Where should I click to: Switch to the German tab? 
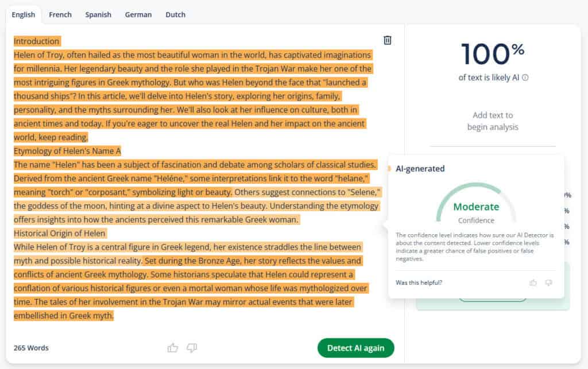click(138, 14)
